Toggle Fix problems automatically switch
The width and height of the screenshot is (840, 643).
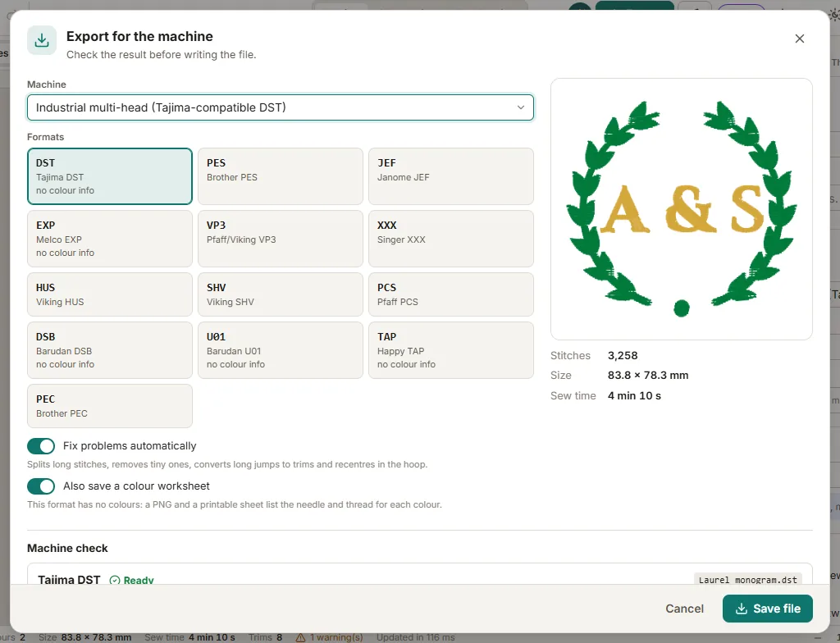41,446
